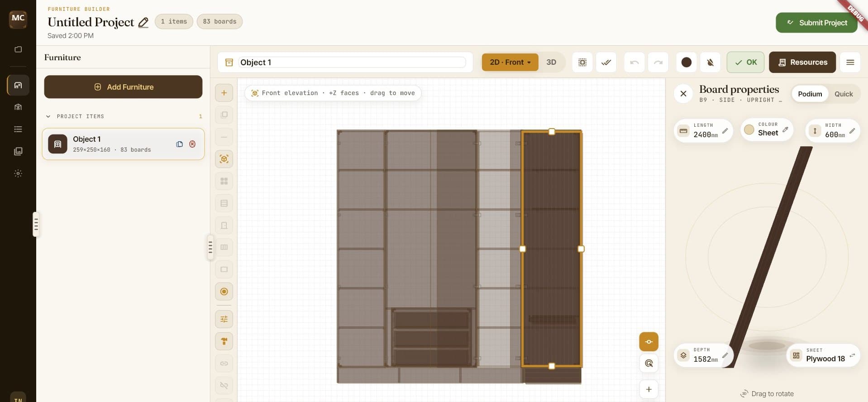
Task: Click the crossed-out bell icon
Action: (710, 62)
